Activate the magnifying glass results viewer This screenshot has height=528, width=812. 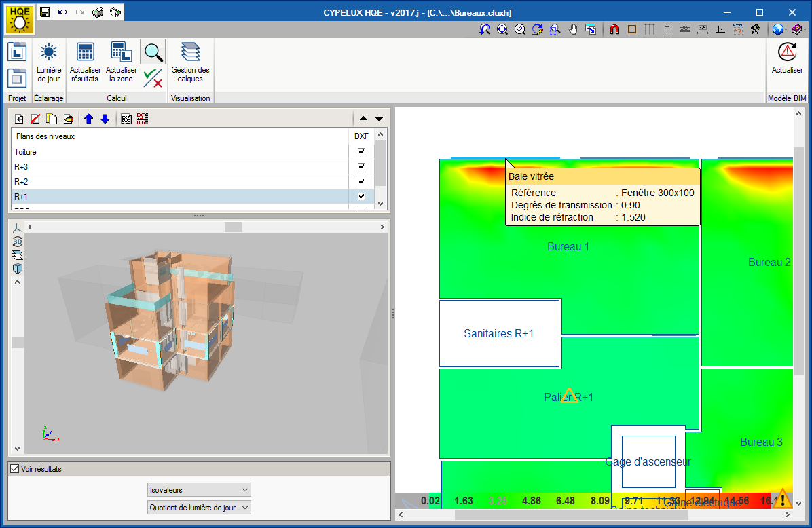[x=153, y=52]
